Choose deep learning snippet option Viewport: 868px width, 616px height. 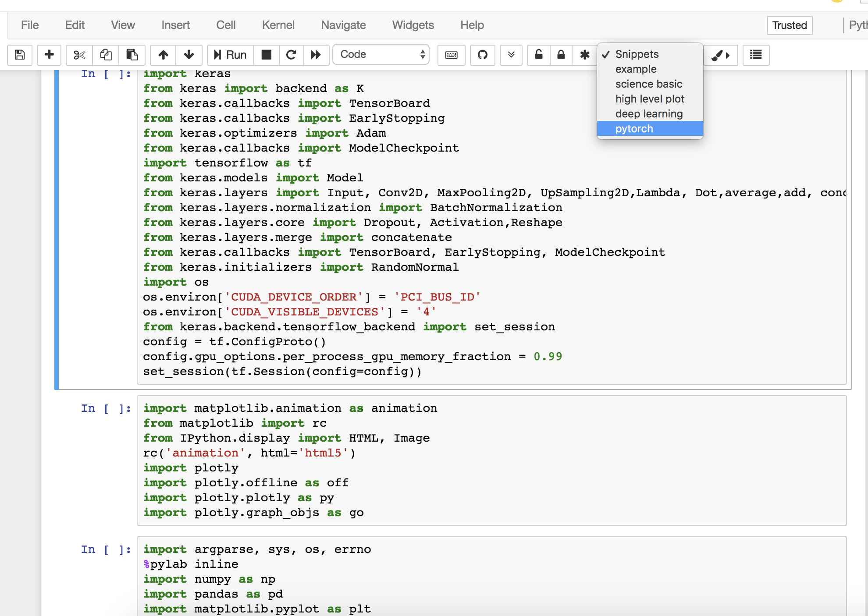coord(649,114)
